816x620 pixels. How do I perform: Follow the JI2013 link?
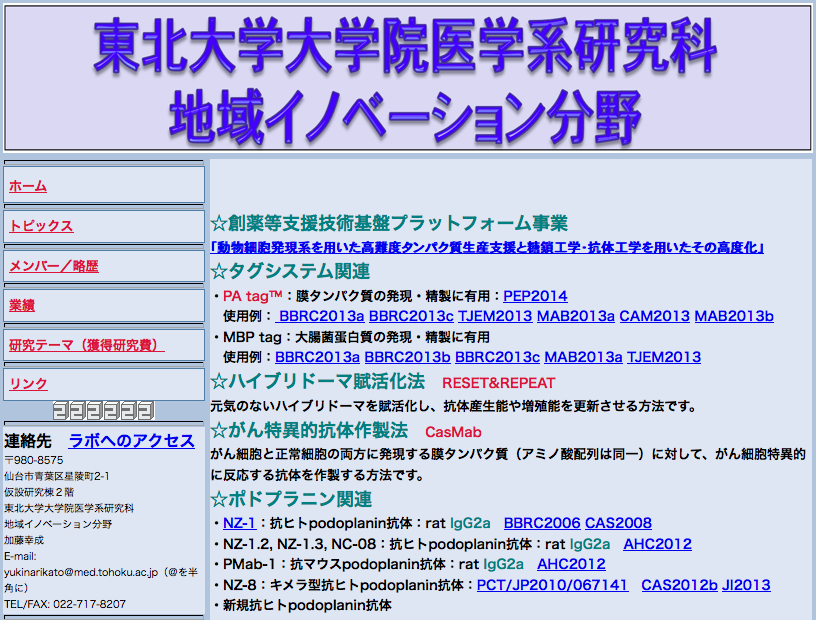click(x=746, y=585)
